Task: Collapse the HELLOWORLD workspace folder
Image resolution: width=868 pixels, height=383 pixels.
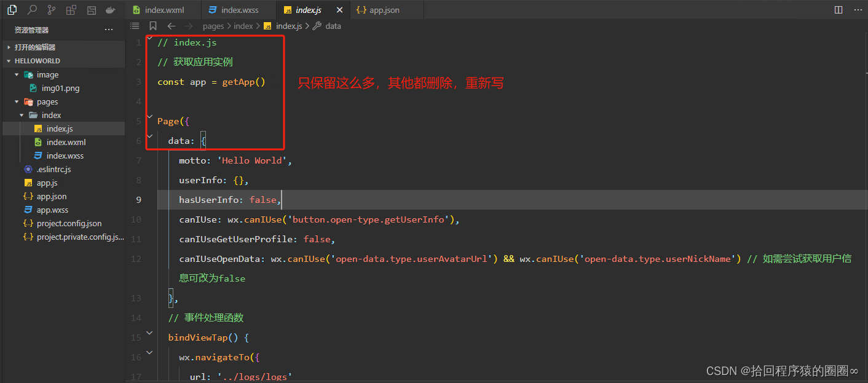Action: pyautogui.click(x=8, y=60)
